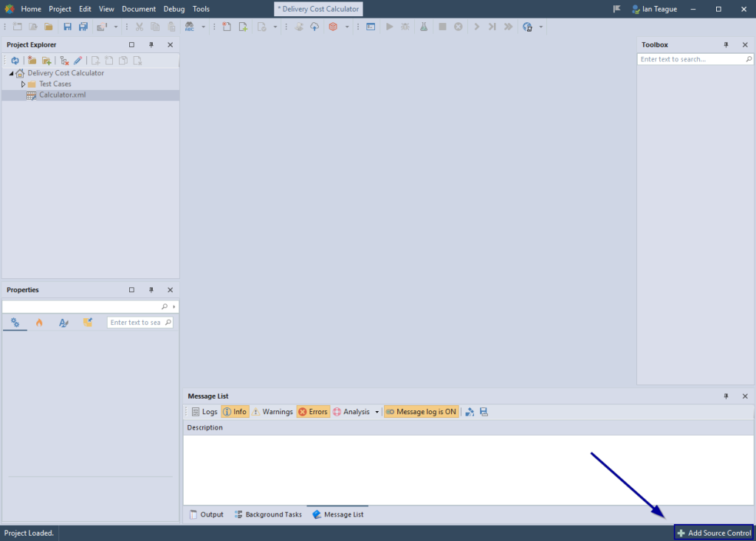This screenshot has height=541, width=756.
Task: Open the Project menu
Action: tap(60, 9)
